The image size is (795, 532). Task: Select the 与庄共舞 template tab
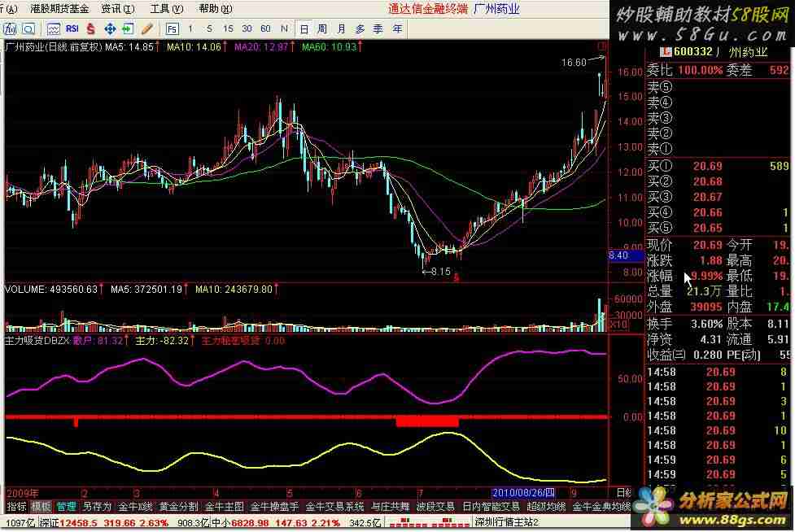pyautogui.click(x=391, y=506)
